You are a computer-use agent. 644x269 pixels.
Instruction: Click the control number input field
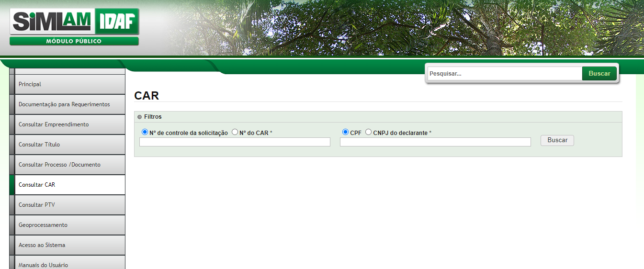235,142
